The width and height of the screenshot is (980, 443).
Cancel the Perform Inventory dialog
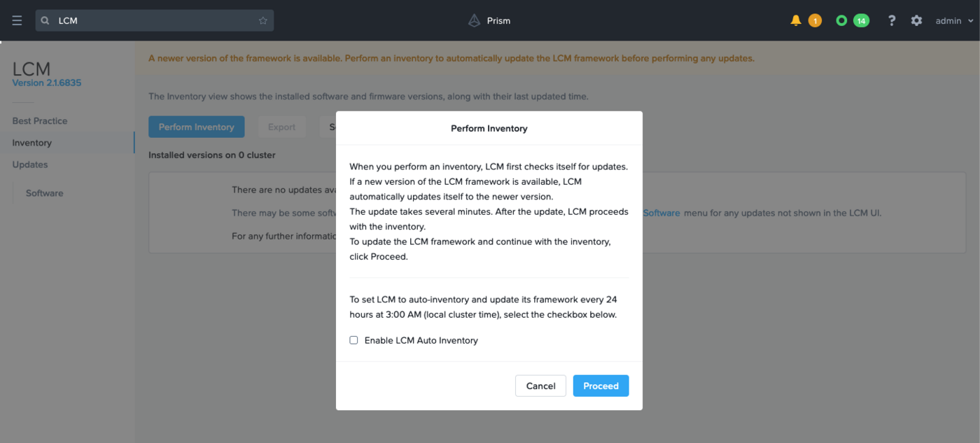point(540,386)
